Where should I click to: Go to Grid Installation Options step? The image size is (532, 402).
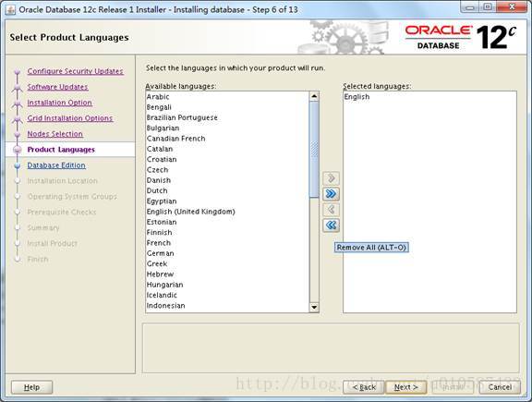pos(70,118)
